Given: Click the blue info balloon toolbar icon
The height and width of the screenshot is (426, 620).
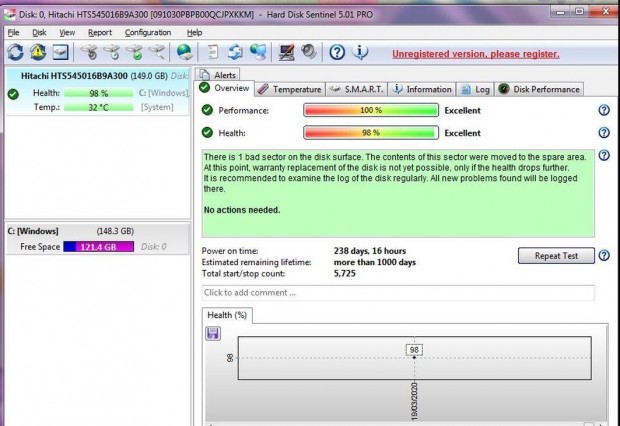Looking at the screenshot, I should (360, 52).
